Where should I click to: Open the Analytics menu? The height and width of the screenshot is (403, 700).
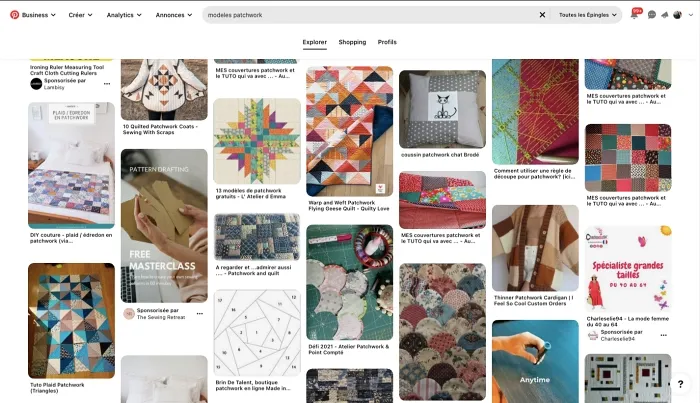click(x=124, y=15)
